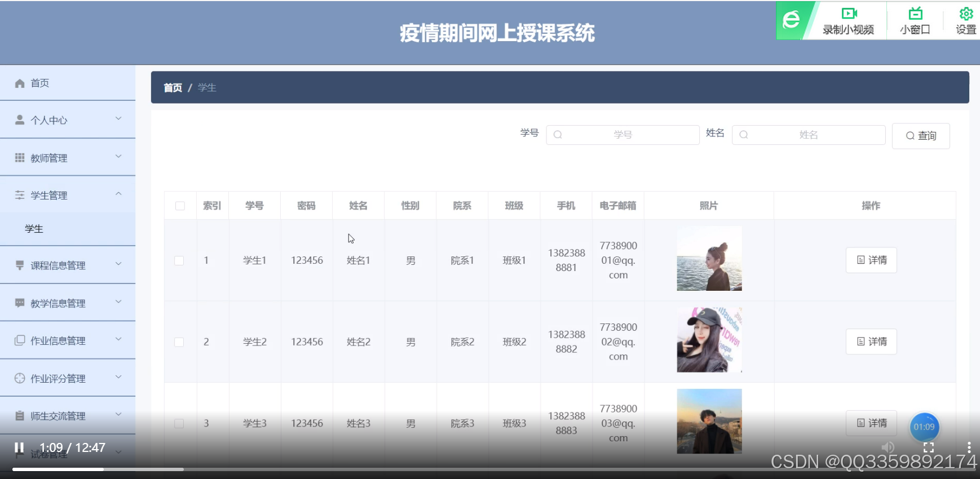Viewport: 980px width, 479px height.
Task: Expand the 教师管理 menu chevron
Action: pyautogui.click(x=118, y=156)
